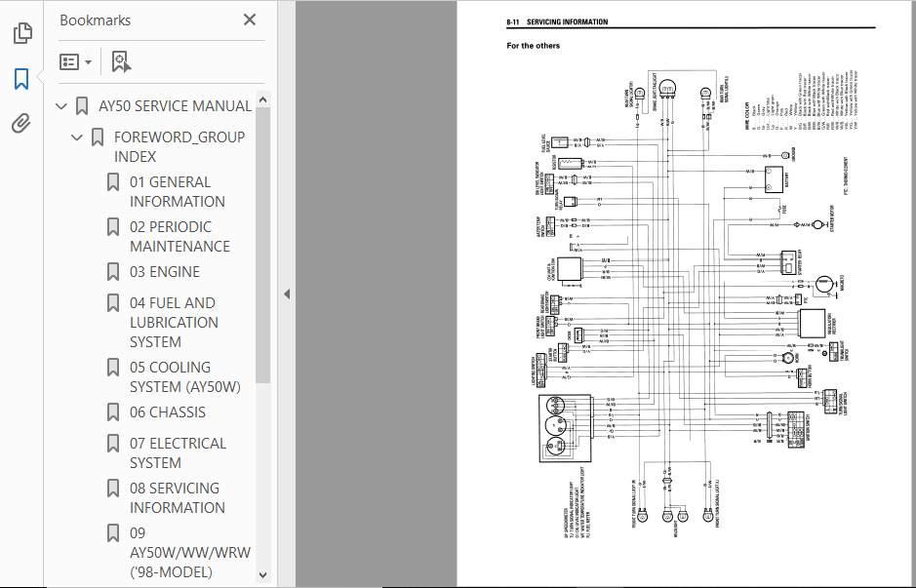Click the 'For the others' heading text
The image size is (916, 588).
pos(533,46)
